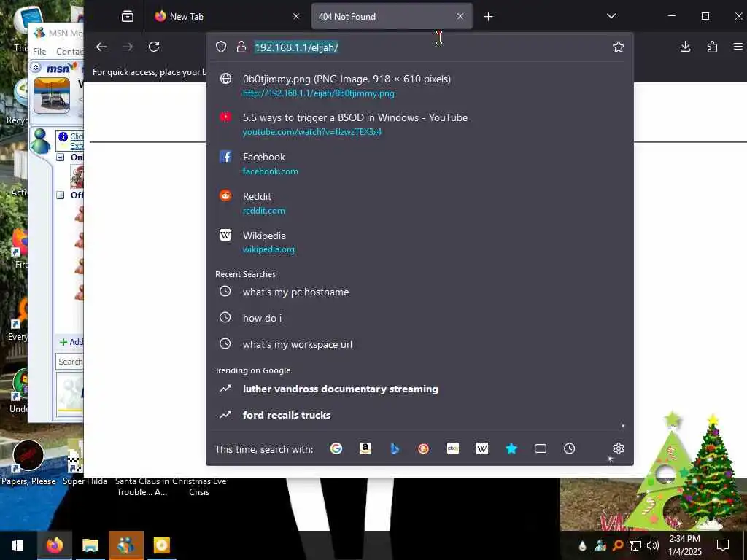The height and width of the screenshot is (560, 747).
Task: Collapse the Offline group in MSN Messenger
Action: (61, 195)
